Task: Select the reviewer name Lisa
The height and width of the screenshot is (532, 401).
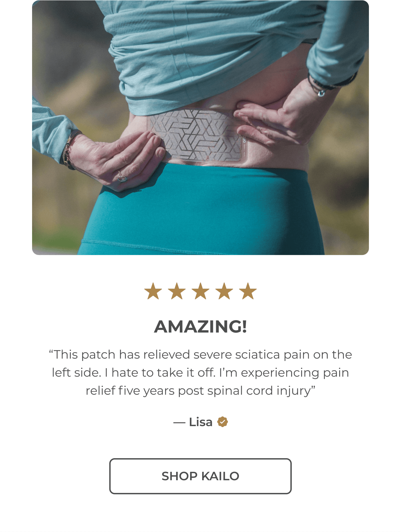Action: pos(200,422)
